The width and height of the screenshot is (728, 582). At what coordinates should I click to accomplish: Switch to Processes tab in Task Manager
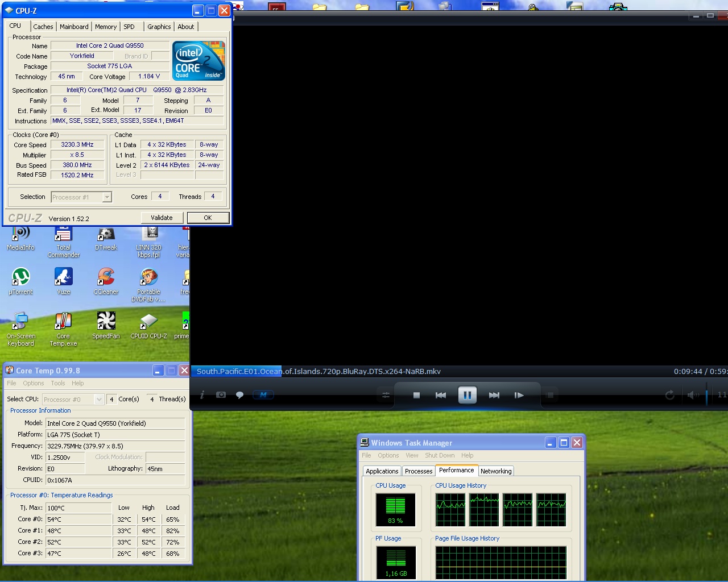point(419,471)
